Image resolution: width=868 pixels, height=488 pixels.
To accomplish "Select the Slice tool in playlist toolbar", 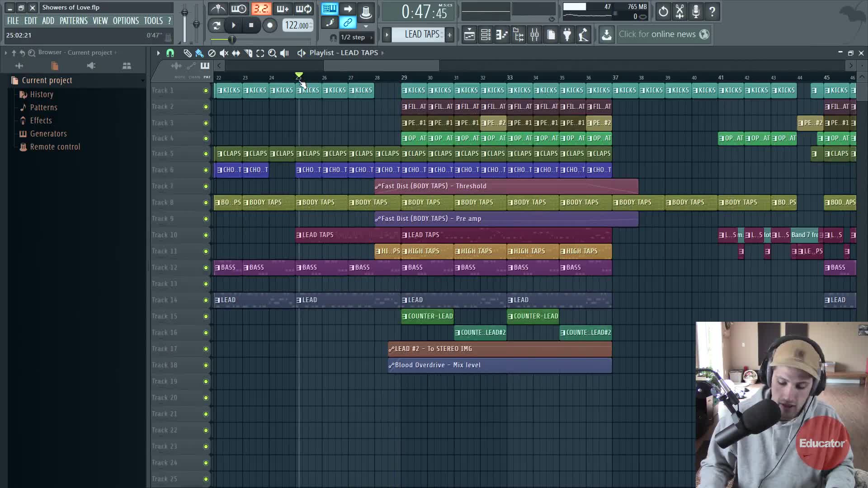I will pos(248,53).
